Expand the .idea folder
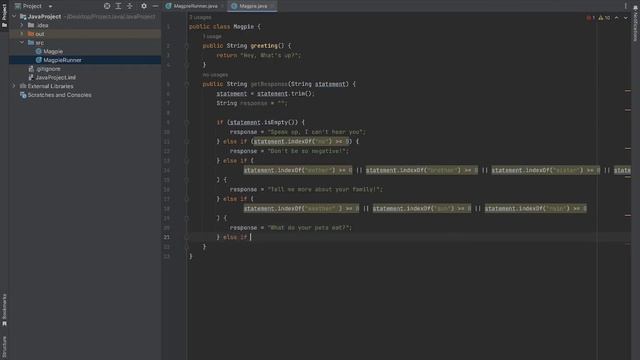This screenshot has height=360, width=640. click(22, 25)
